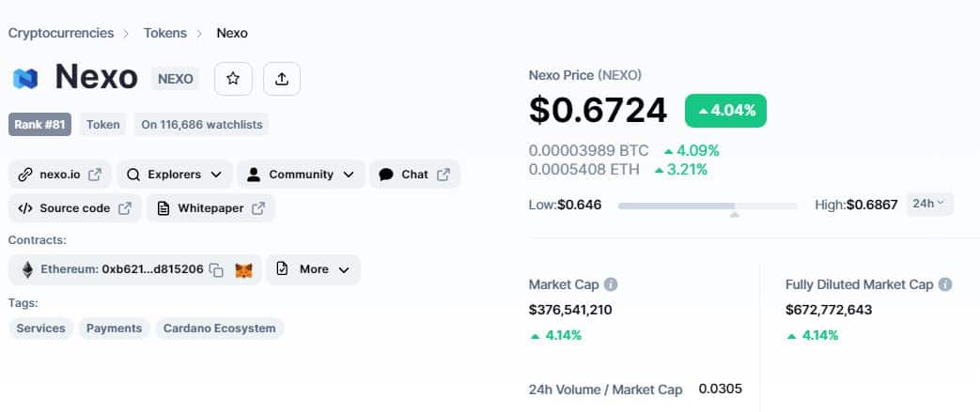Viewport: 980px width, 412px height.
Task: Add Nexo to watchlist with star icon
Action: tap(233, 79)
